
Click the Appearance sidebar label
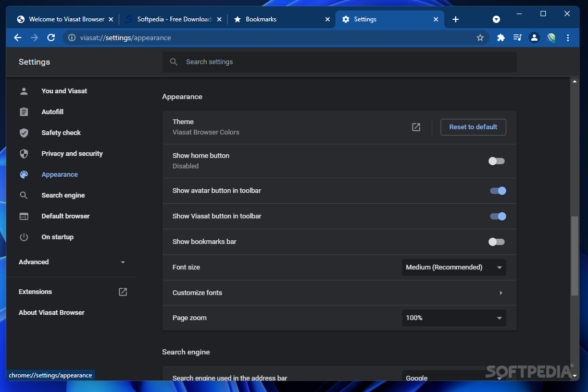59,175
